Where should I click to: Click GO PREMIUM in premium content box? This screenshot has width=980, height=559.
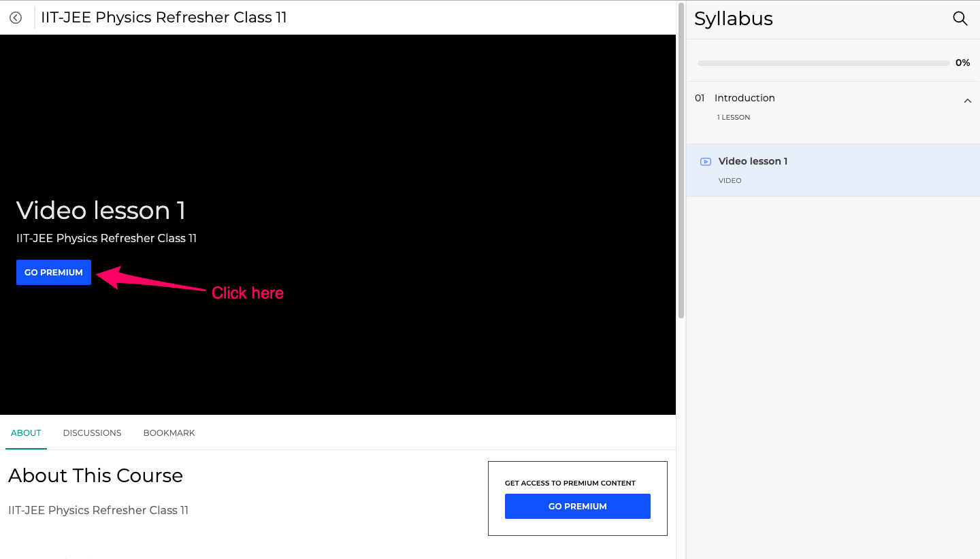[x=578, y=507]
